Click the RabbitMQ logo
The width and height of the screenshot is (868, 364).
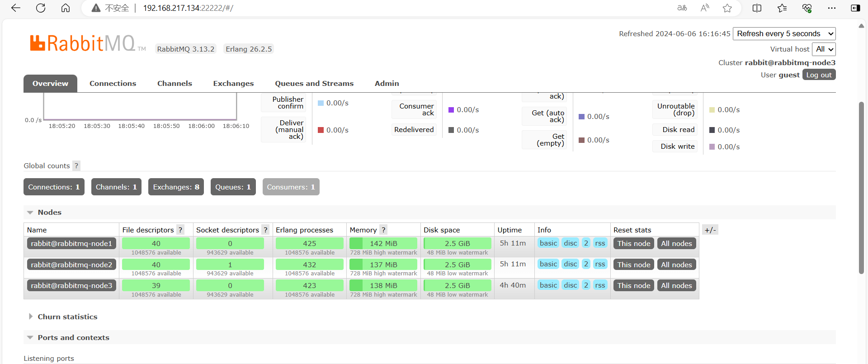pos(88,43)
